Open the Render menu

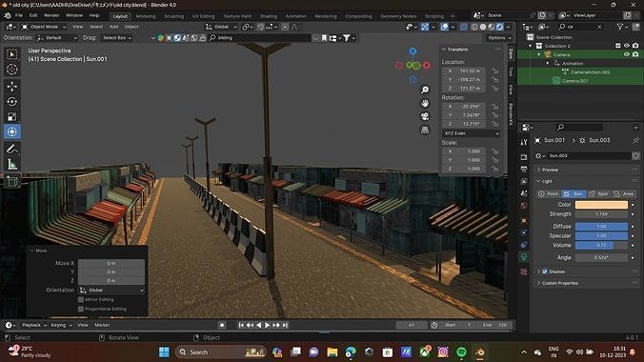(51, 15)
